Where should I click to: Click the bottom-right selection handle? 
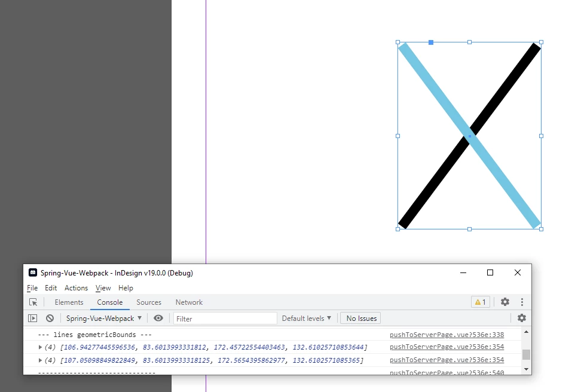pyautogui.click(x=542, y=229)
